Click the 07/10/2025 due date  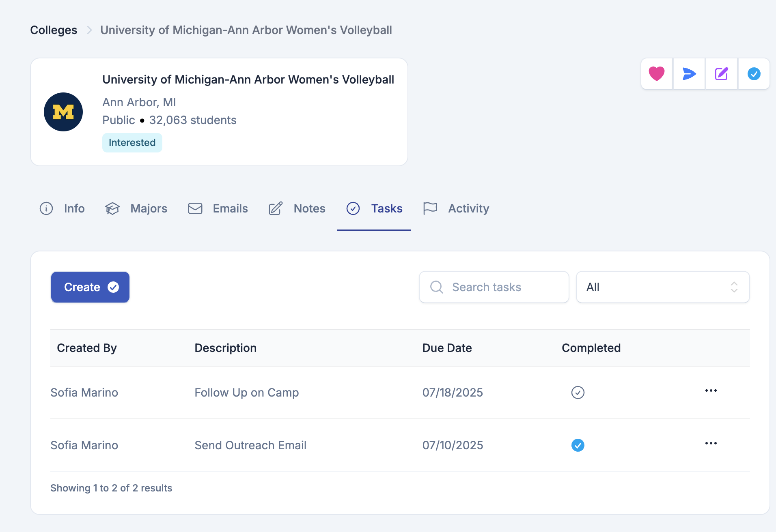pyautogui.click(x=453, y=445)
